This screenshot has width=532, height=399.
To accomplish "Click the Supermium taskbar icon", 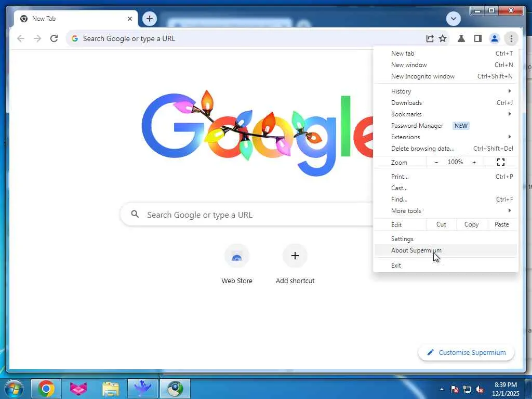I will [x=175, y=389].
